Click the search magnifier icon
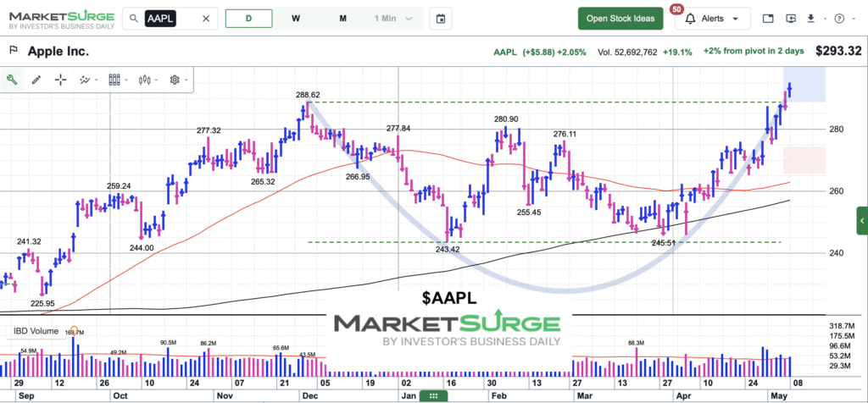Viewport: 868px width, 403px height. coord(133,19)
